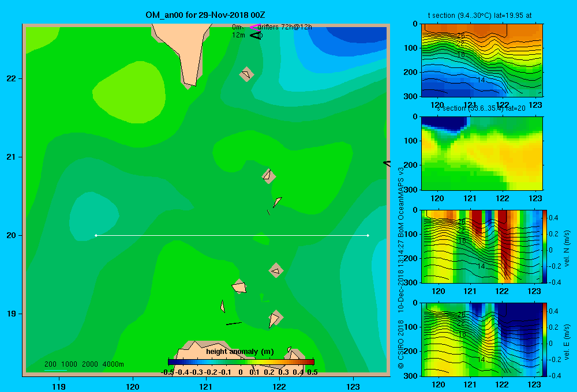Click latitude label 20 on the main map
The height and width of the screenshot is (392, 577).
[x=12, y=235]
